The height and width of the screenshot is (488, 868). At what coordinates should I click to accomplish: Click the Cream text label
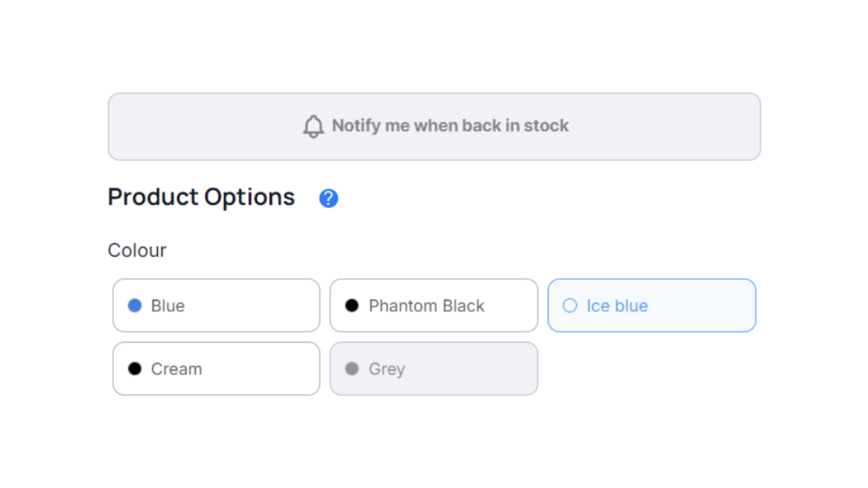(176, 369)
